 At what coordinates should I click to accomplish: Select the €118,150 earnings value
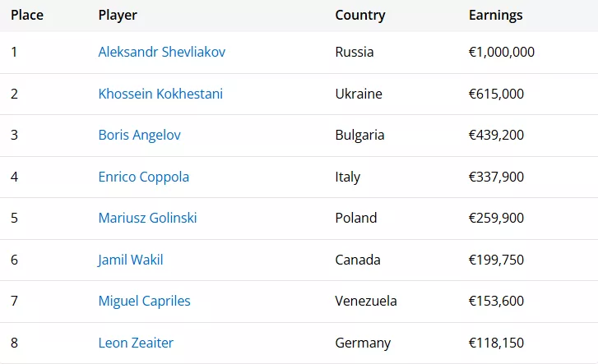pyautogui.click(x=496, y=343)
